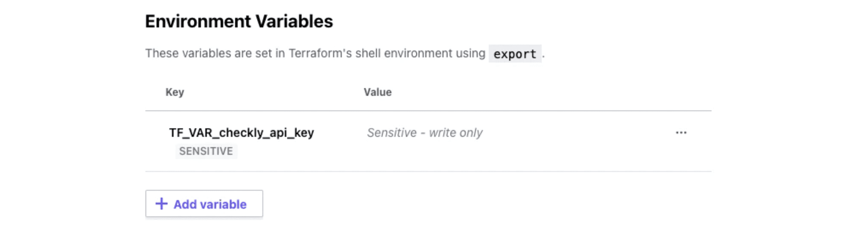Click the word "Variables" in the heading
868x232 pixels.
point(294,21)
